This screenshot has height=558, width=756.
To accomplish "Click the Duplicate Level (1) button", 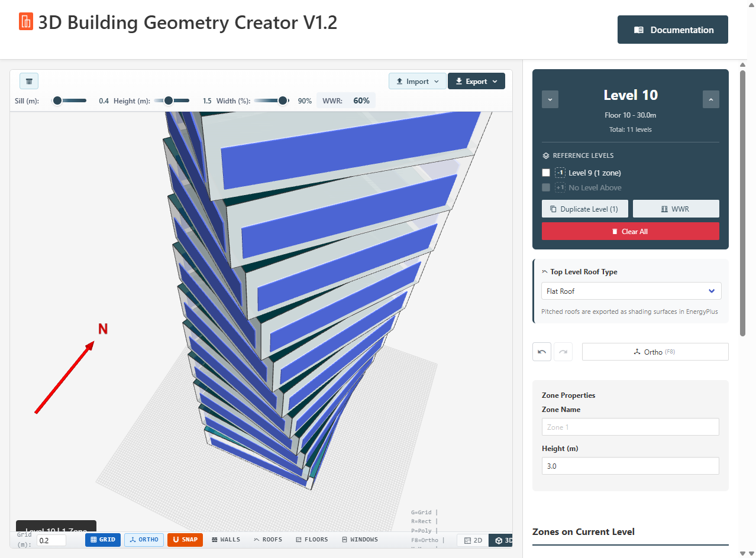I will coord(584,209).
